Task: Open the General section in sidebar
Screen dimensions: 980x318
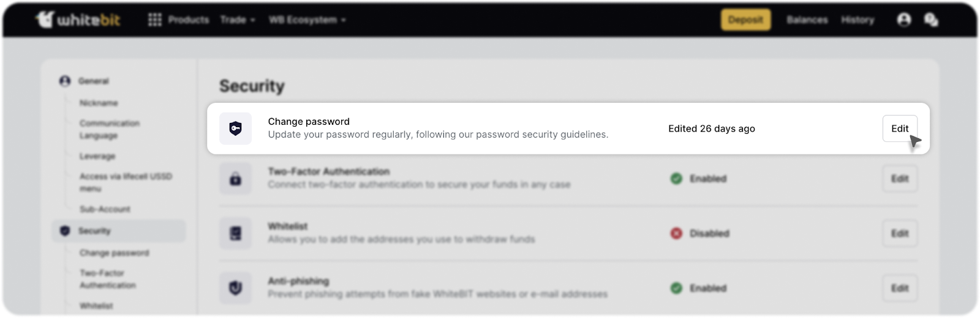Action: tap(93, 81)
